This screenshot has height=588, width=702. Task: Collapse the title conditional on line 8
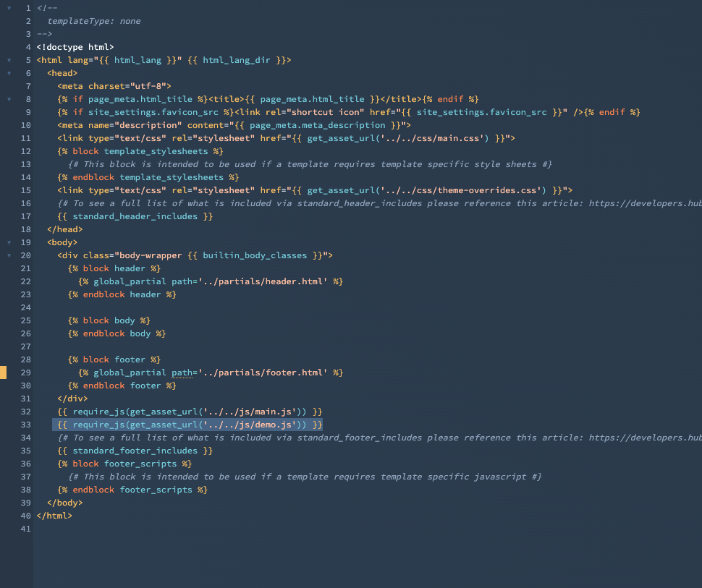7,99
